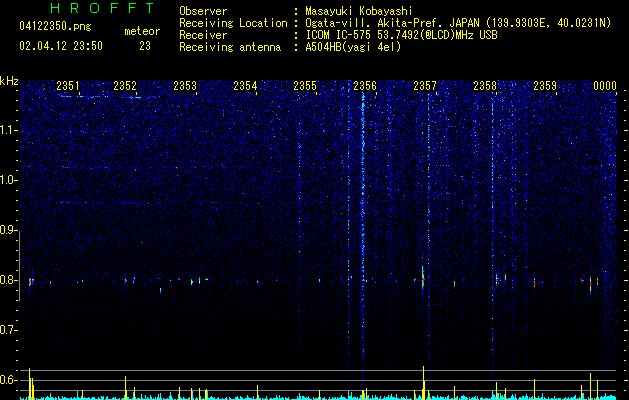
Task: Click the HROFFT title text
Action: 103,8
